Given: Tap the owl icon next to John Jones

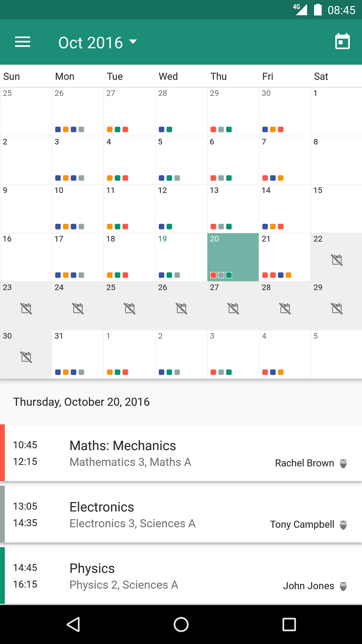Looking at the screenshot, I should click(x=343, y=586).
